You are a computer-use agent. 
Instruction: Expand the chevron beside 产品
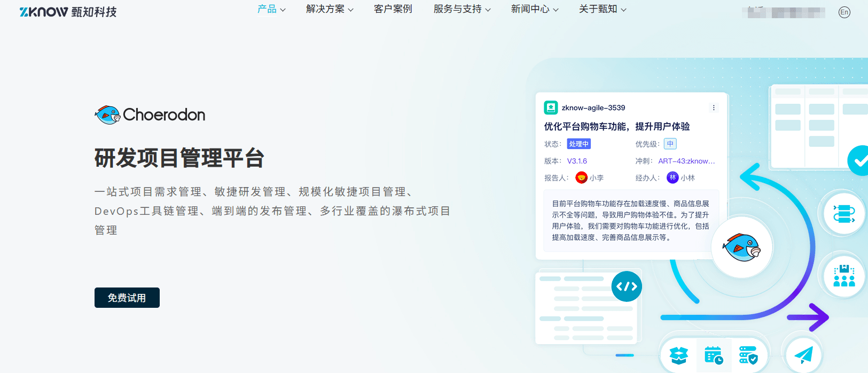(x=283, y=10)
